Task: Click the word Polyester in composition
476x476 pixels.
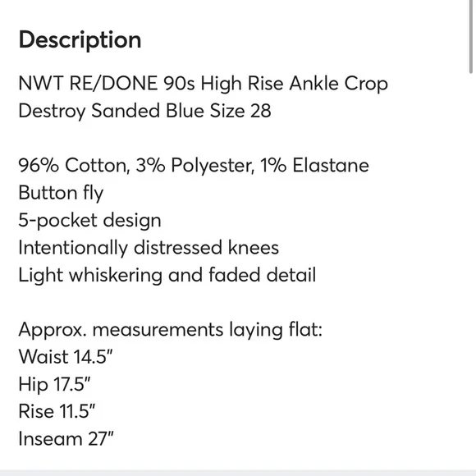Action: [x=213, y=166]
